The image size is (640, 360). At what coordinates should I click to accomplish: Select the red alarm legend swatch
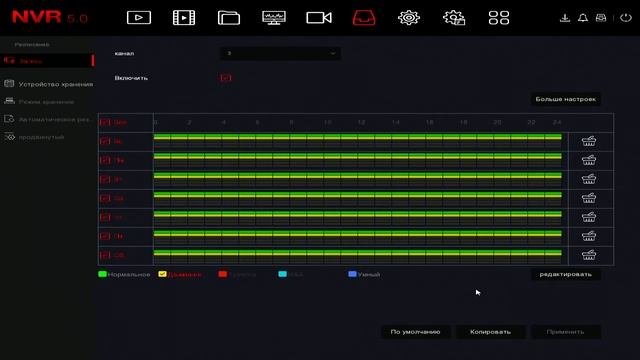[x=222, y=274]
